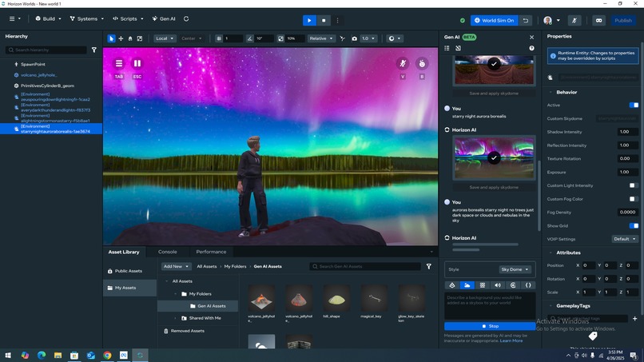This screenshot has height=362, width=644.
Task: Select the script braces generation type icon
Action: [528, 285]
